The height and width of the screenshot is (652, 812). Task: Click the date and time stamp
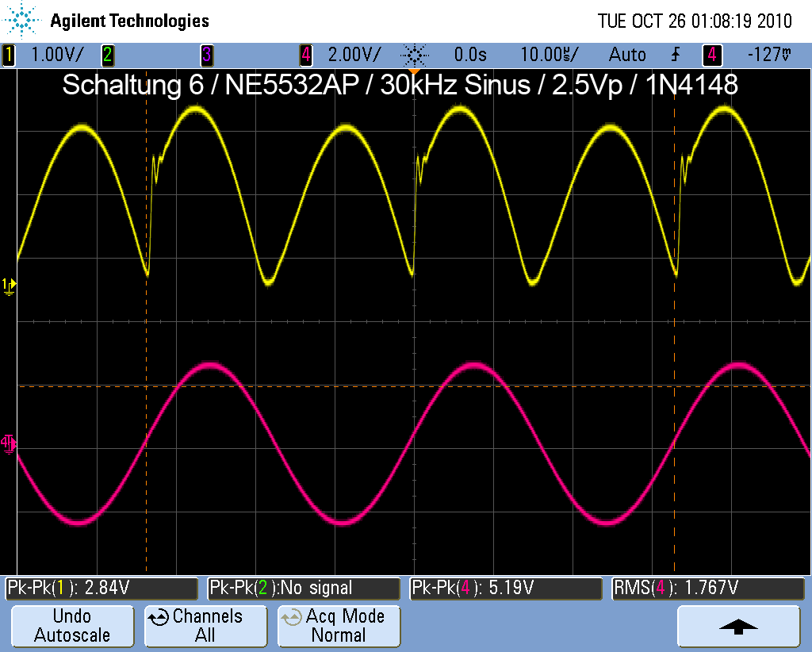[695, 21]
